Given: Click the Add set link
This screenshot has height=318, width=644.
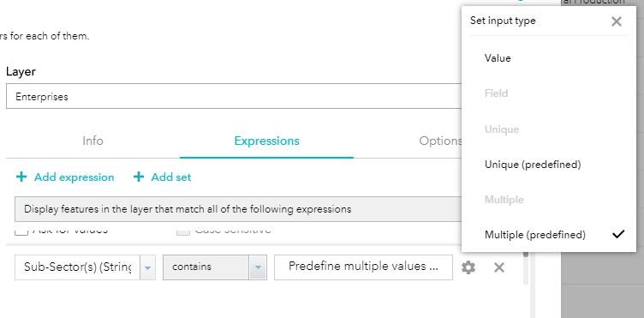Looking at the screenshot, I should pos(171,177).
